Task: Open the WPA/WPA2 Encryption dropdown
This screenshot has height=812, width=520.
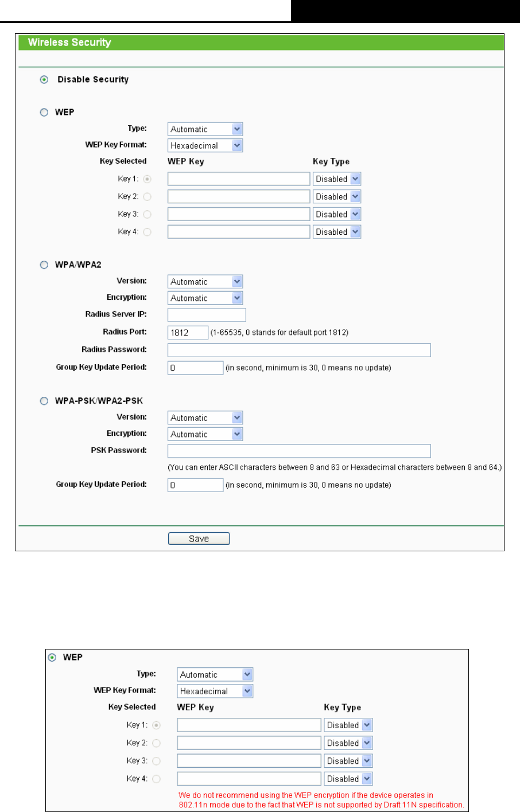Action: (205, 298)
